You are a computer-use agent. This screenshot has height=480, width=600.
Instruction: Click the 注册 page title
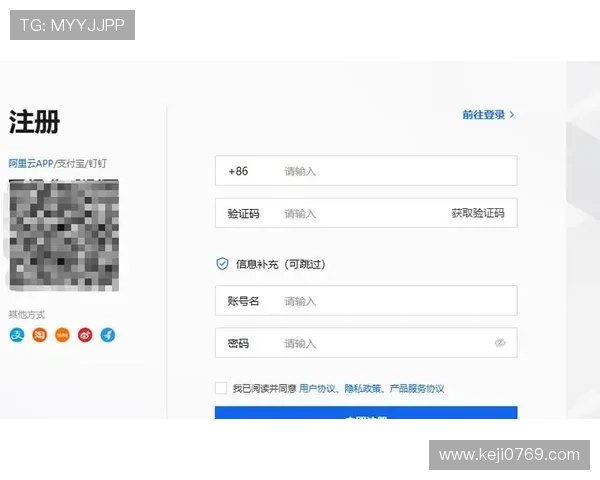pyautogui.click(x=34, y=122)
